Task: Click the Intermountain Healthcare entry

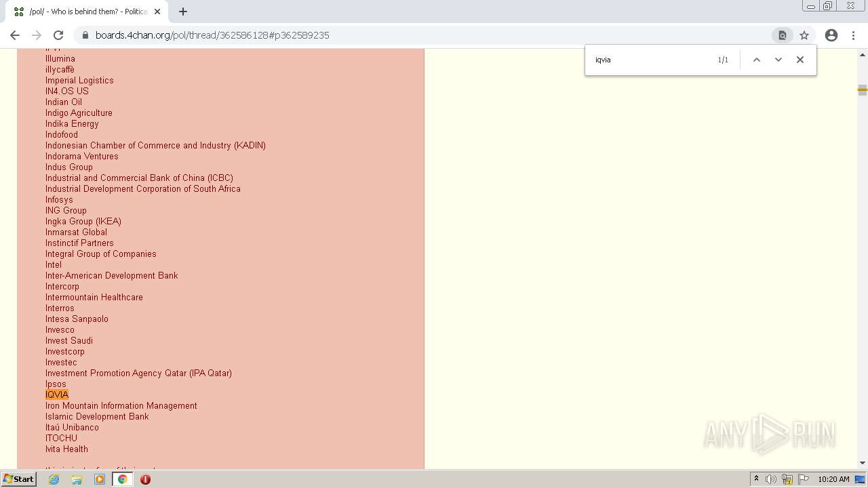Action: [x=94, y=297]
